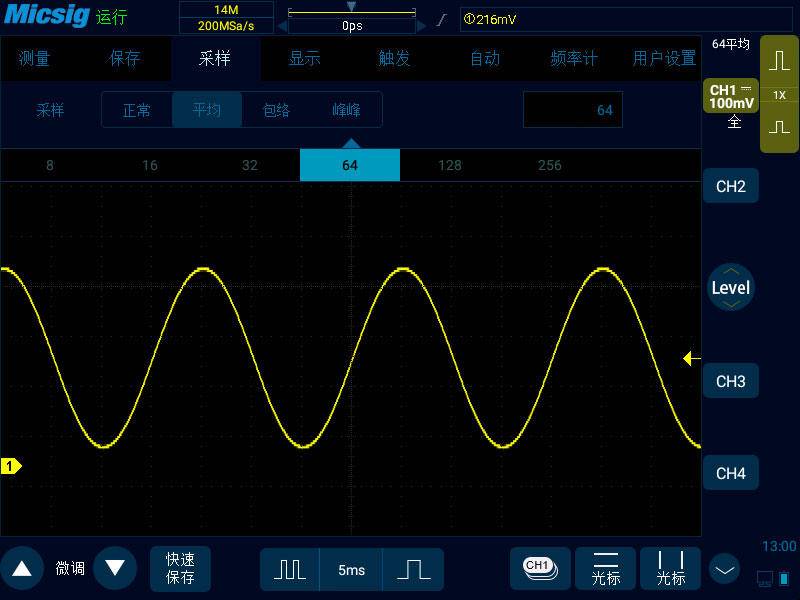
Task: Tap the 14M memory depth readout
Action: click(x=226, y=10)
